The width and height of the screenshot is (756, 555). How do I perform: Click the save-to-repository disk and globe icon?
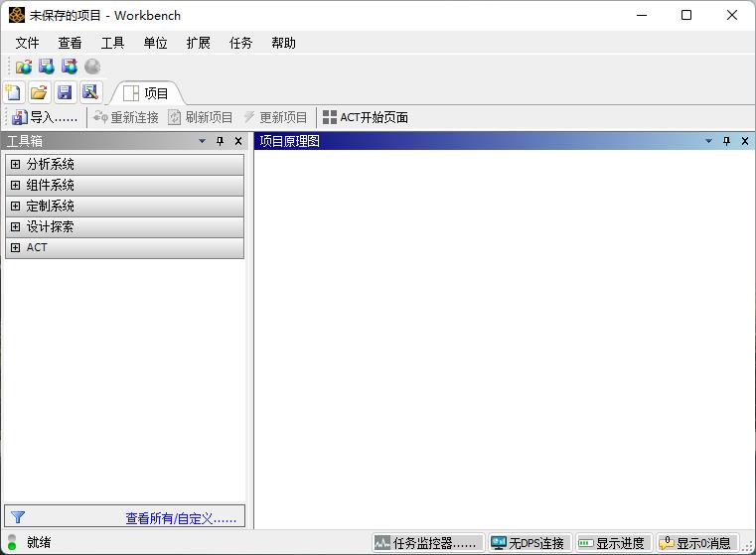47,67
